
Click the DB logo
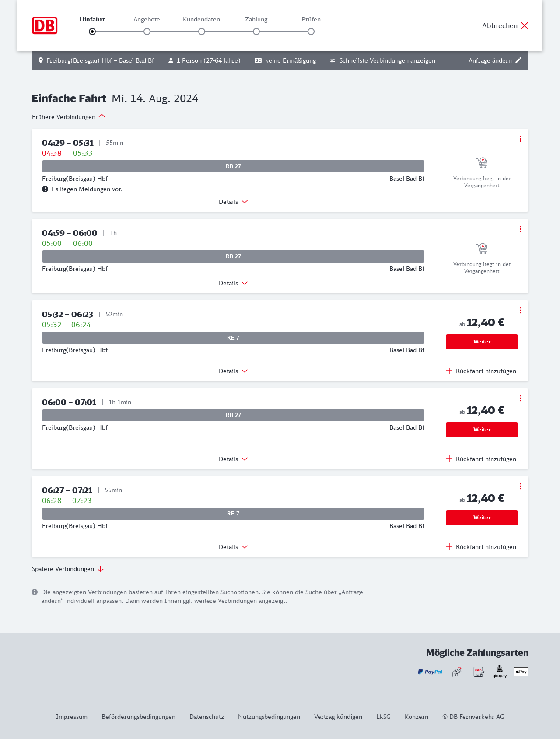pos(45,25)
